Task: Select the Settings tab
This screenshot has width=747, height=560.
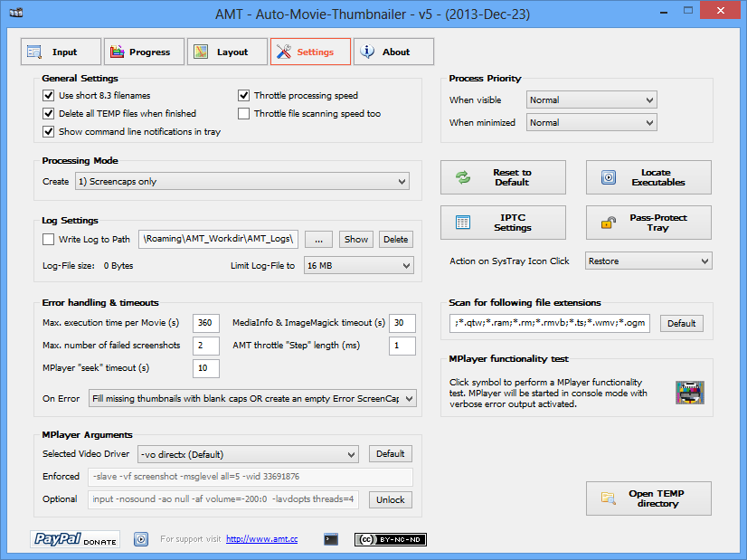Action: click(310, 52)
